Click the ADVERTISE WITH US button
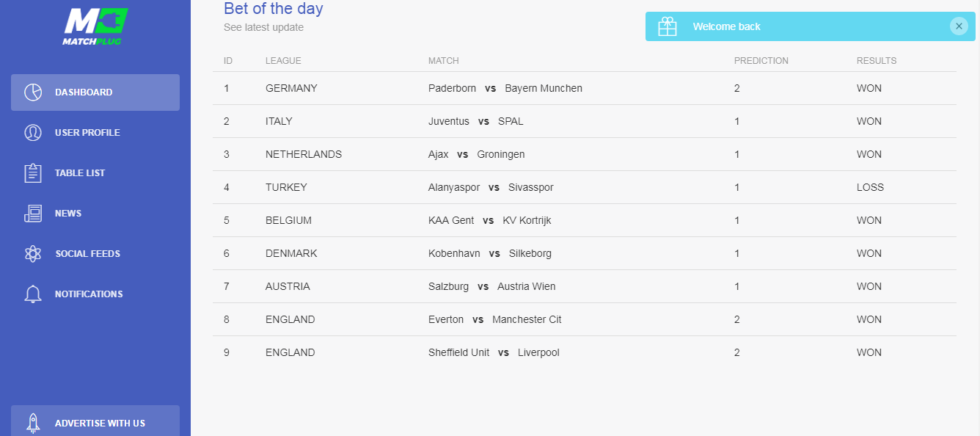 pos(95,421)
